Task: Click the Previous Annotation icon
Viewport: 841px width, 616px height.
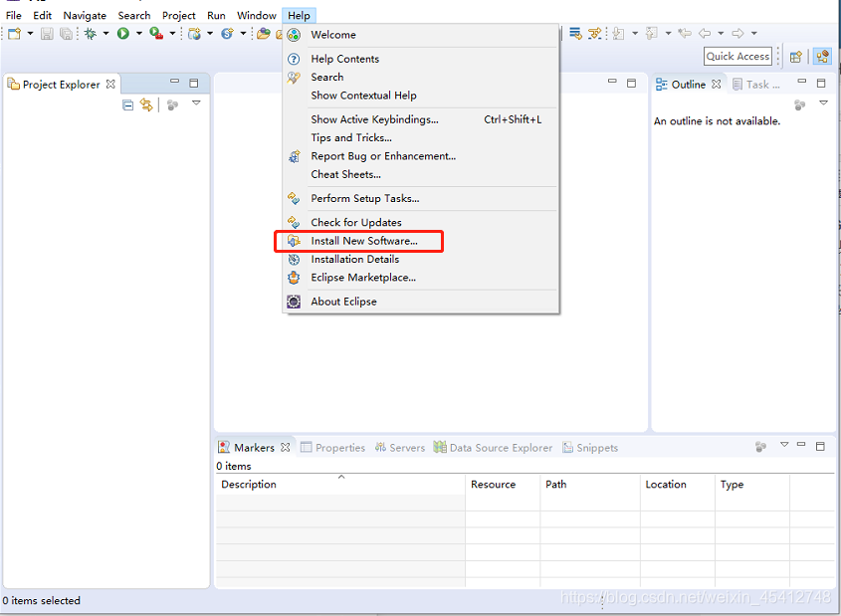Action: [x=652, y=34]
